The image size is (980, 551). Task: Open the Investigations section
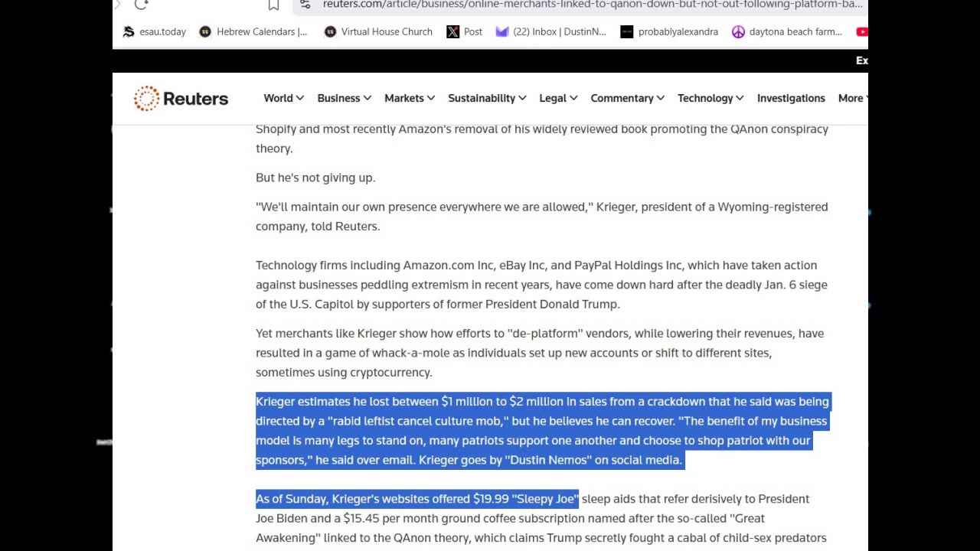coord(791,98)
